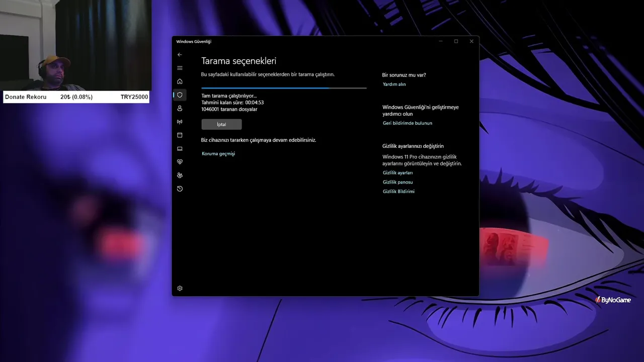This screenshot has height=362, width=644.
Task: Open Firewall & network protection icon
Action: tap(180, 122)
